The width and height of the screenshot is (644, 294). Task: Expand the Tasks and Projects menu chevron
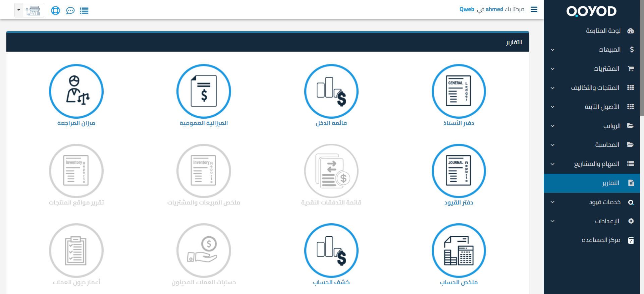click(552, 164)
